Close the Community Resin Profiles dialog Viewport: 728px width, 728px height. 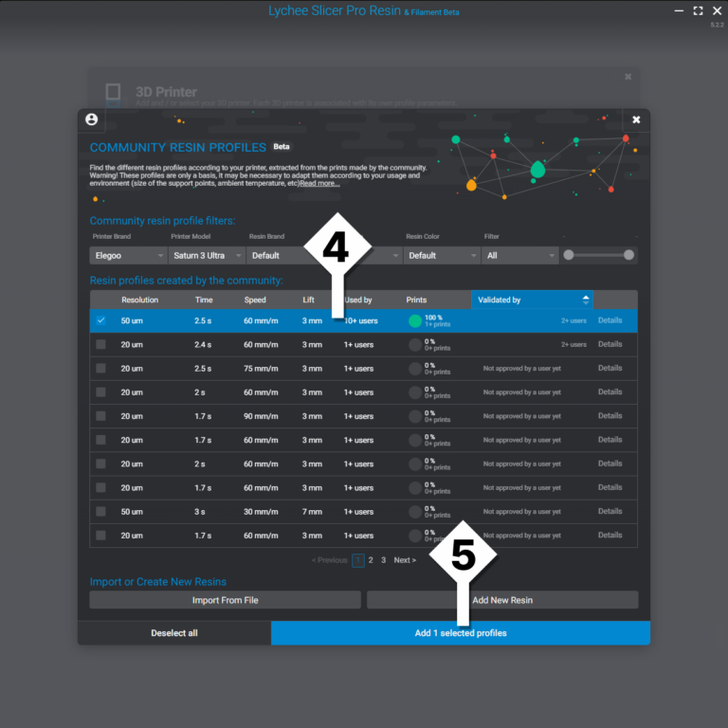coord(636,119)
